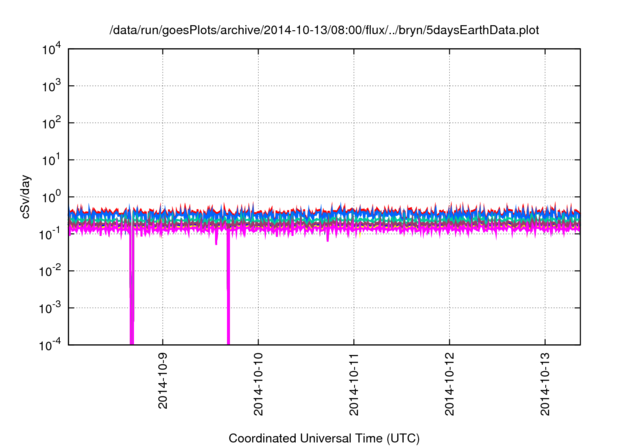This screenshot has width=640, height=448.
Task: Click the 10^2 y-axis tick label
Action: pos(52,123)
